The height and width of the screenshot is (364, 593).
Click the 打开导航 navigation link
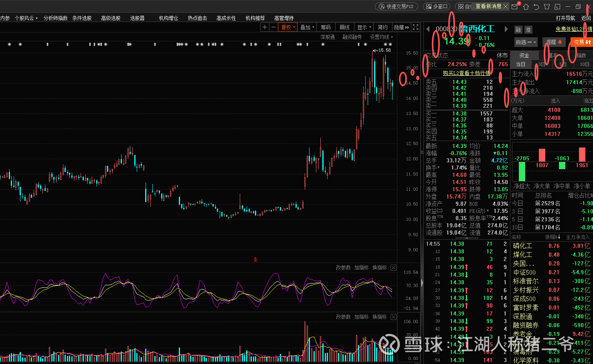coord(566,18)
